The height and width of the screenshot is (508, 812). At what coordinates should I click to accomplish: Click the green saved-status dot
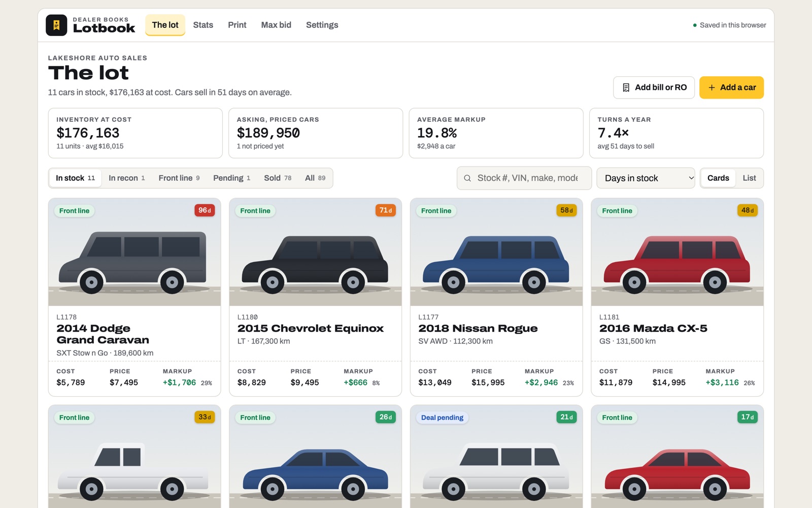(x=695, y=25)
